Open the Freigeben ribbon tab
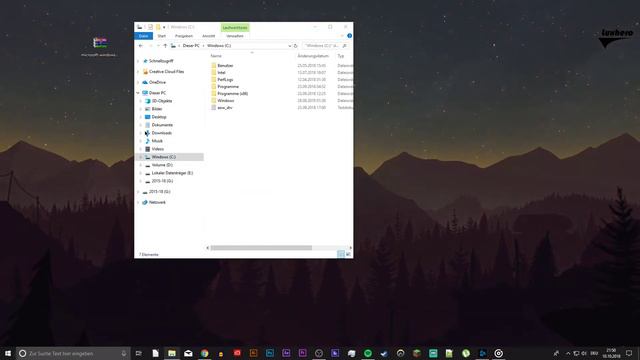The image size is (640, 360). pyautogui.click(x=184, y=36)
